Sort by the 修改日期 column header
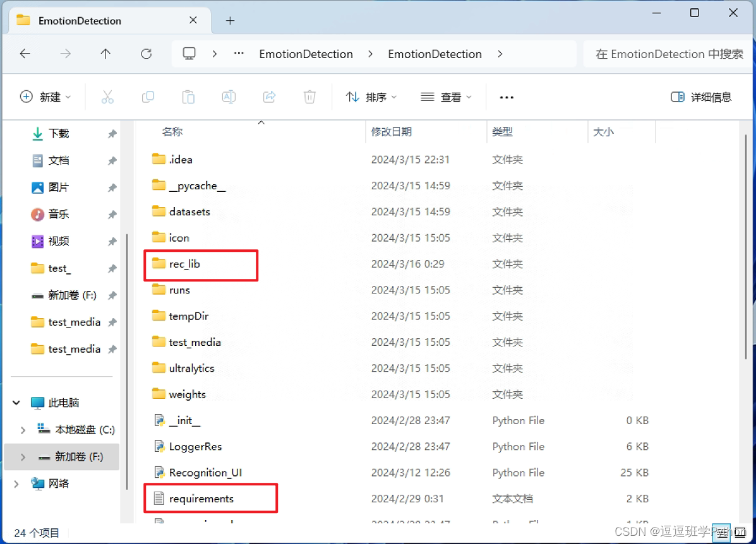Image resolution: width=756 pixels, height=544 pixels. (391, 131)
